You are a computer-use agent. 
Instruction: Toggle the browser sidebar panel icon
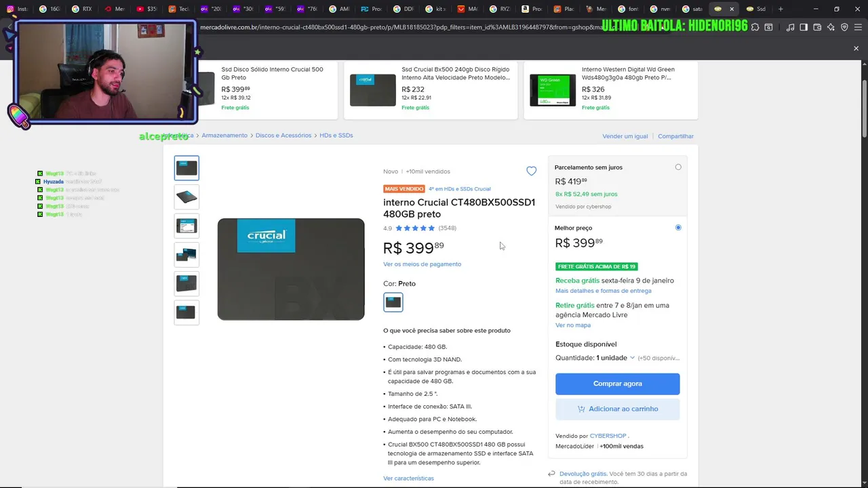(x=804, y=27)
